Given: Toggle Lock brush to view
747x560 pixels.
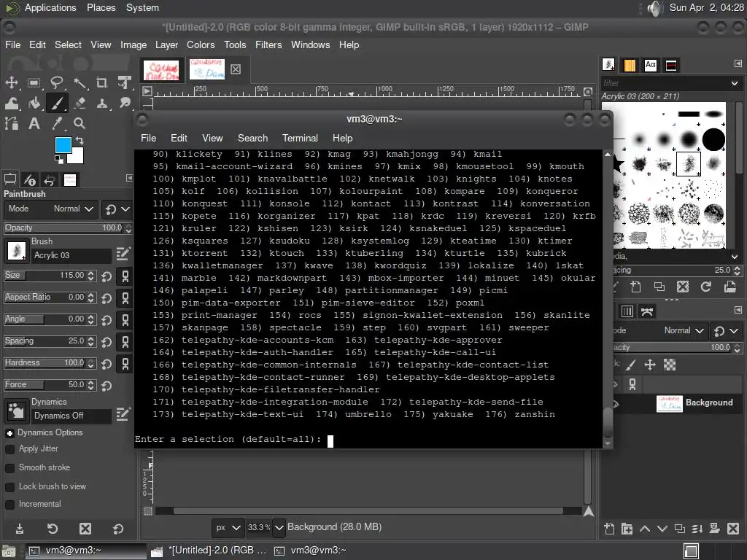Looking at the screenshot, I should (x=9, y=486).
